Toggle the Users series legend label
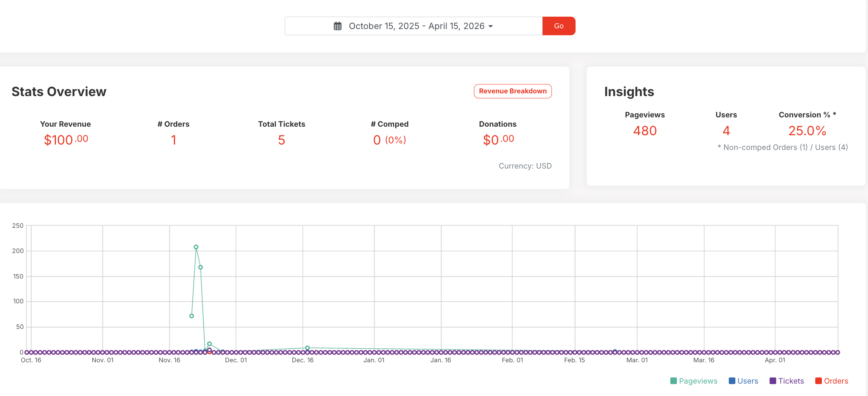 point(748,381)
